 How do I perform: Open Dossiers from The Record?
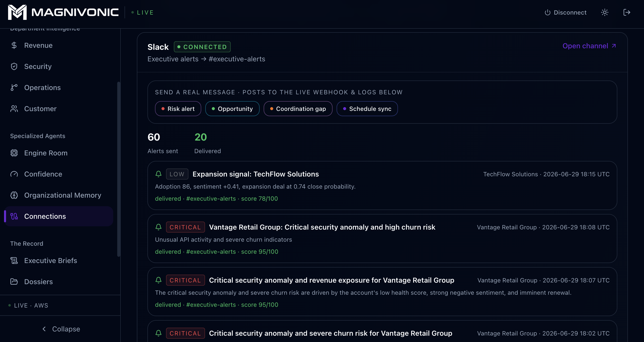click(58, 282)
